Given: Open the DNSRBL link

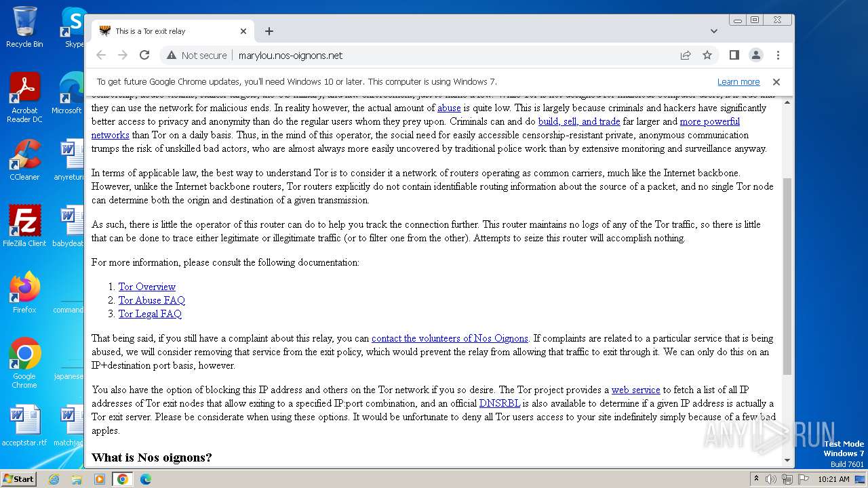Looking at the screenshot, I should [500, 403].
